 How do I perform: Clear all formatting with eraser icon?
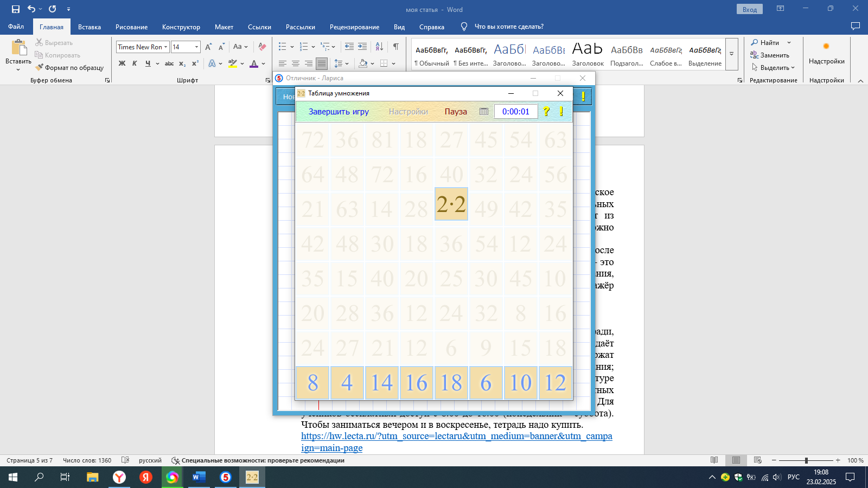262,47
